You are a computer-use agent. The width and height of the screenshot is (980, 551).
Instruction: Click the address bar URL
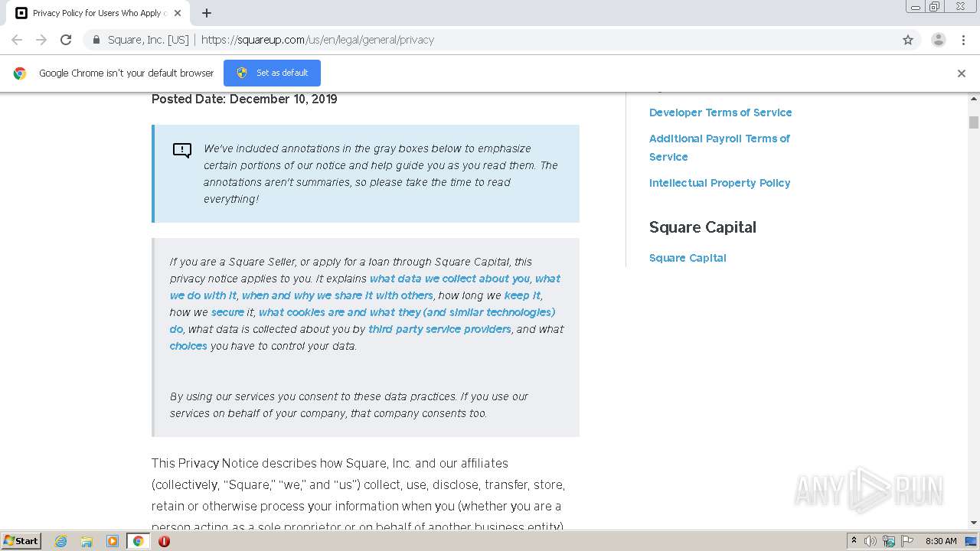[317, 40]
